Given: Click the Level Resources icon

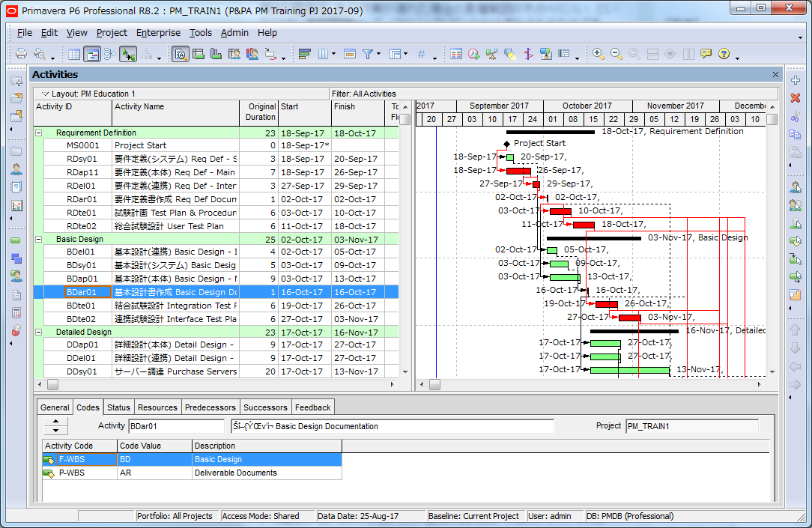Looking at the screenshot, I should [491, 54].
